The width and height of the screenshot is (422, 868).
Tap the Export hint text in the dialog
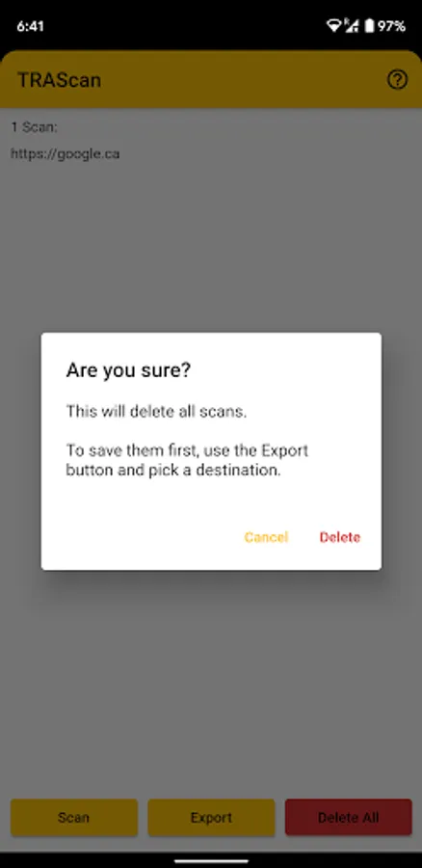(x=187, y=461)
